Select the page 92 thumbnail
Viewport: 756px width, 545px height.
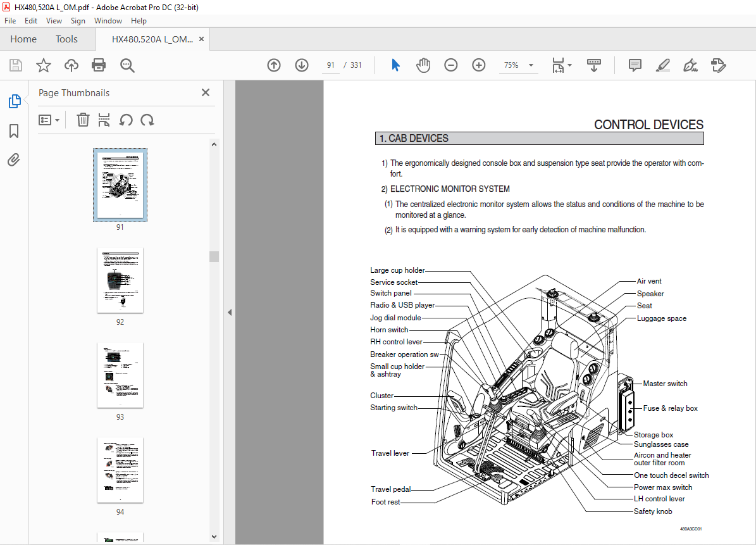[120, 280]
